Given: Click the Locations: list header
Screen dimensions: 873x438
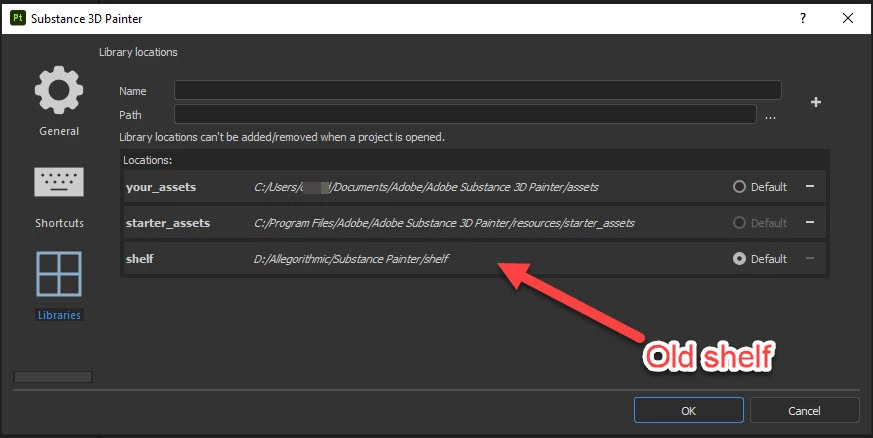Looking at the screenshot, I should (x=148, y=160).
